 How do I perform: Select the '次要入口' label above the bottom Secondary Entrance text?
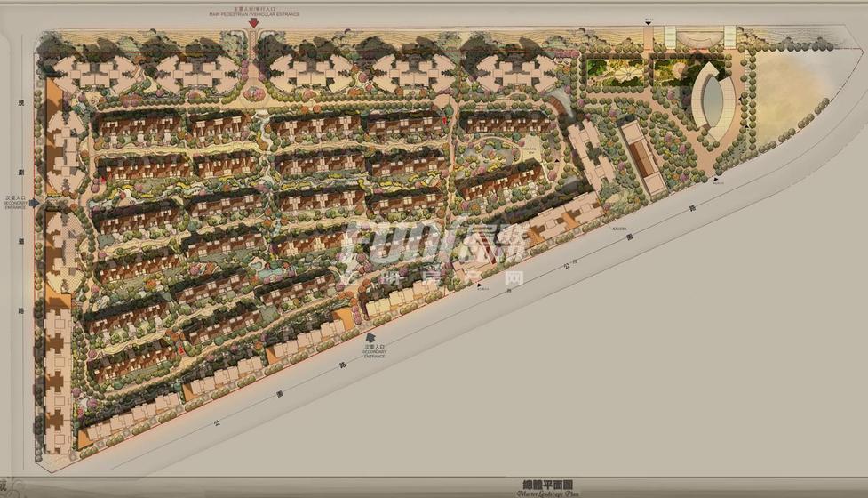pyautogui.click(x=374, y=347)
